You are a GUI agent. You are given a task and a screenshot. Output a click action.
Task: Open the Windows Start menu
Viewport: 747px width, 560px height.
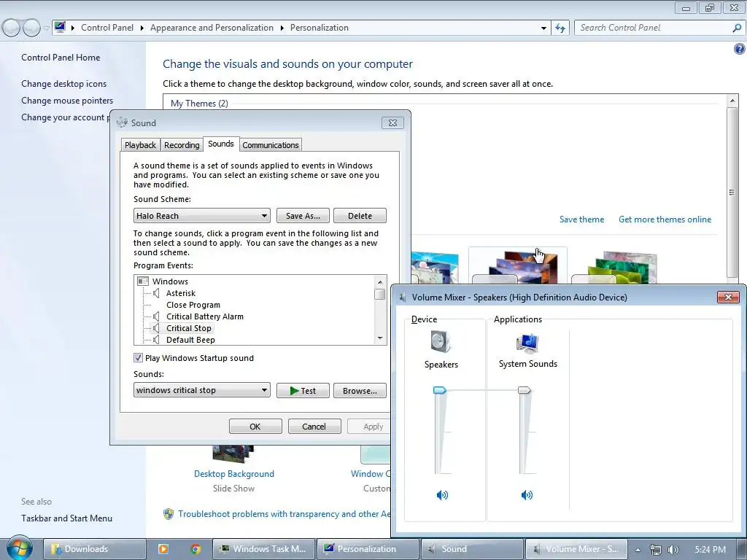19,548
